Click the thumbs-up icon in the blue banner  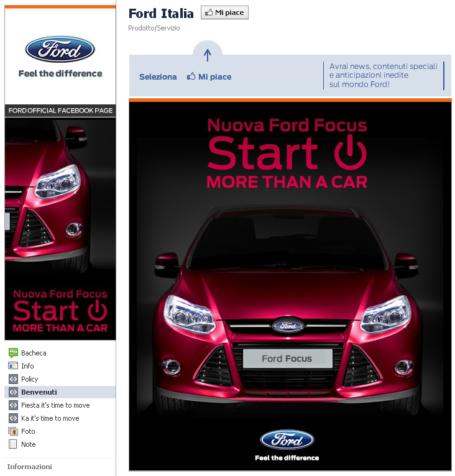(x=191, y=76)
